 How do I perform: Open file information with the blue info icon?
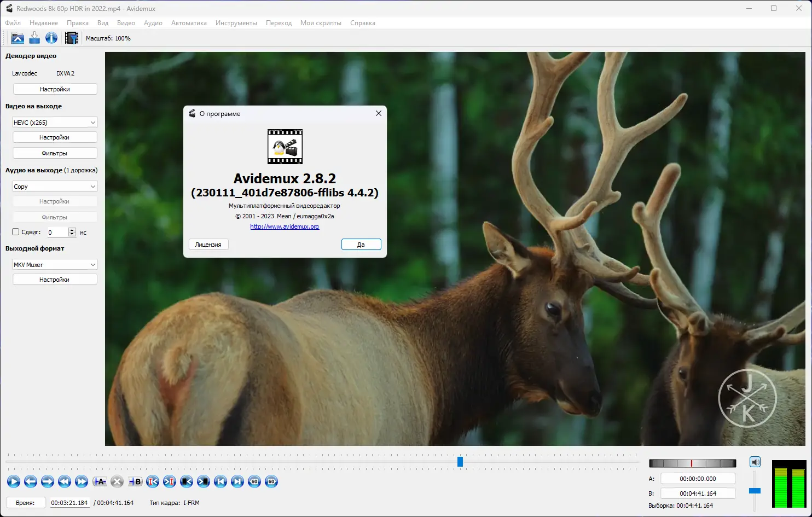point(51,38)
